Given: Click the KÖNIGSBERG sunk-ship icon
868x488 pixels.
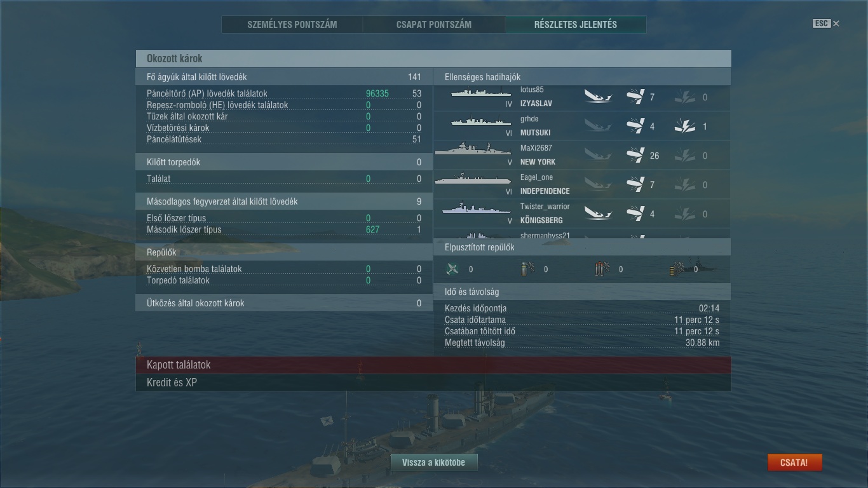Looking at the screenshot, I should coord(598,213).
